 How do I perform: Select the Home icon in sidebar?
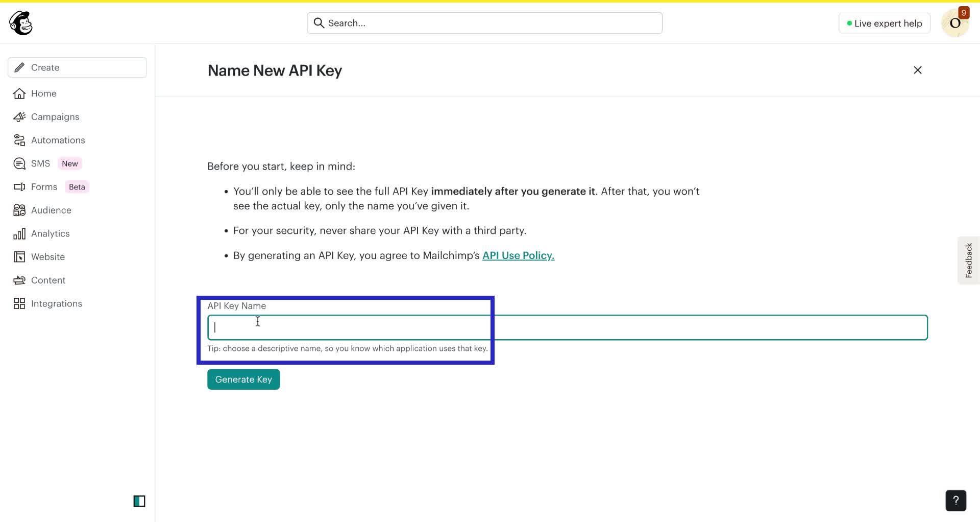19,93
